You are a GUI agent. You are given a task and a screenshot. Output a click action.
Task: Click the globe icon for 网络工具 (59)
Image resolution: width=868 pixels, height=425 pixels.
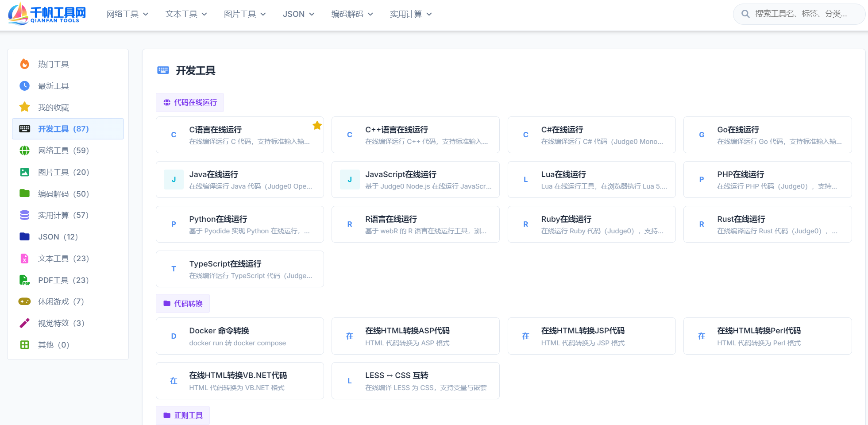[x=25, y=151]
